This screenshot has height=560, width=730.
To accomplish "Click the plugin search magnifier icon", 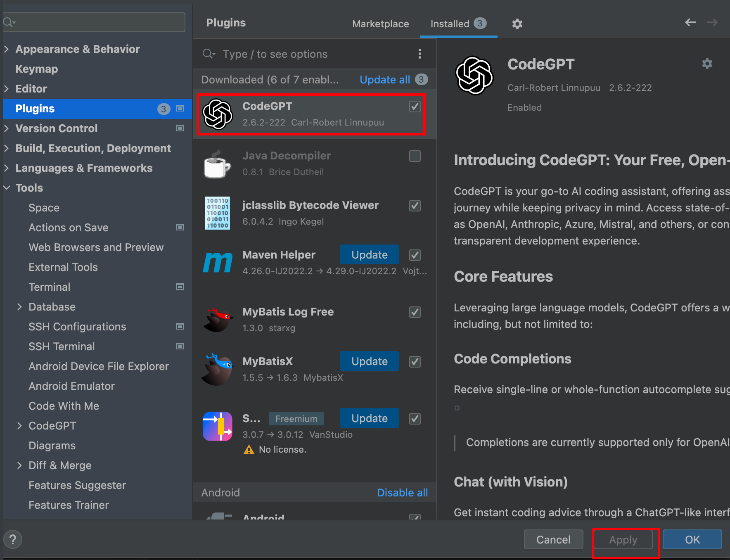I will pos(209,54).
